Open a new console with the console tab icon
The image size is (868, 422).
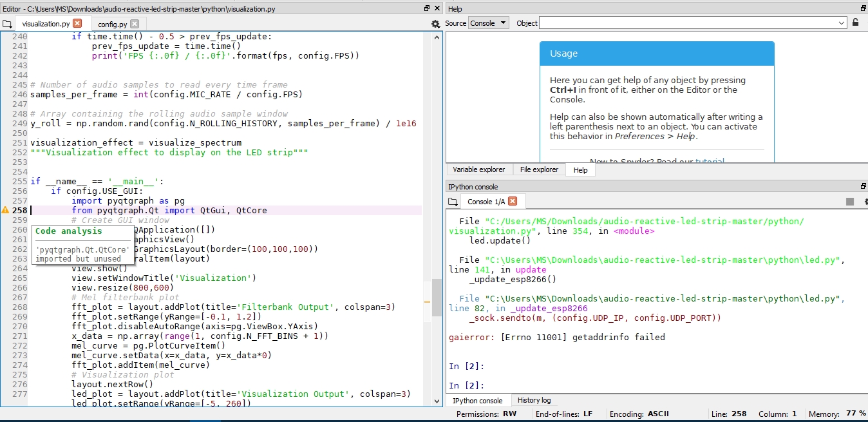[452, 201]
